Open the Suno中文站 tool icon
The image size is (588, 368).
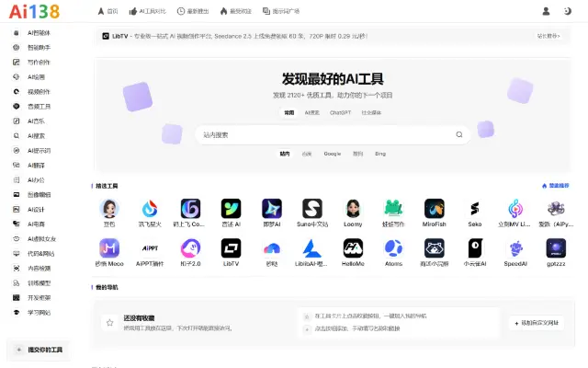[312, 209]
